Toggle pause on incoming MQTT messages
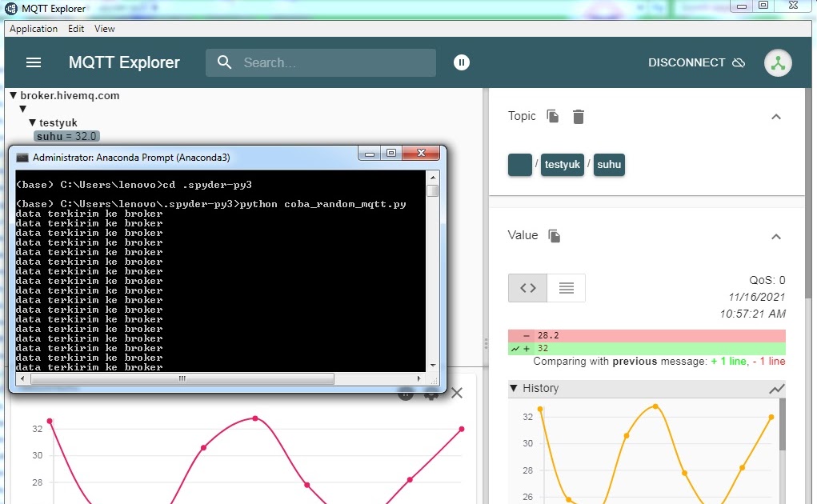The image size is (817, 504). click(462, 62)
